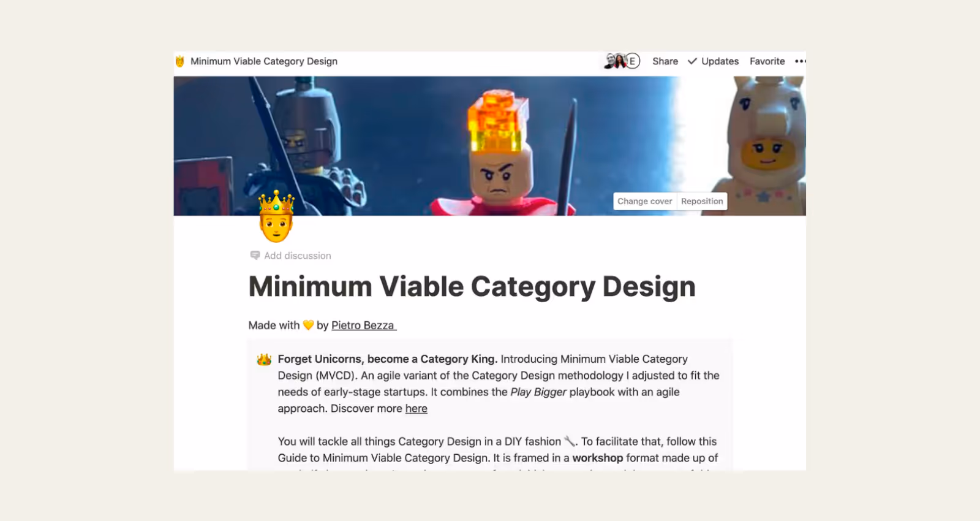Click the Lego cover image

coord(489,145)
